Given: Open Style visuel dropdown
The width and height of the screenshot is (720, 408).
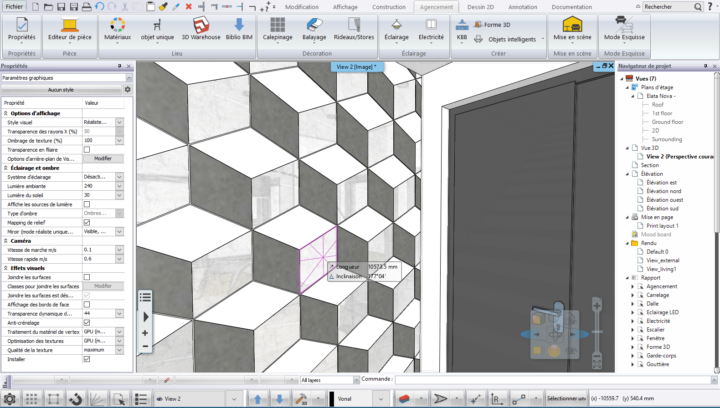Looking at the screenshot, I should 119,123.
